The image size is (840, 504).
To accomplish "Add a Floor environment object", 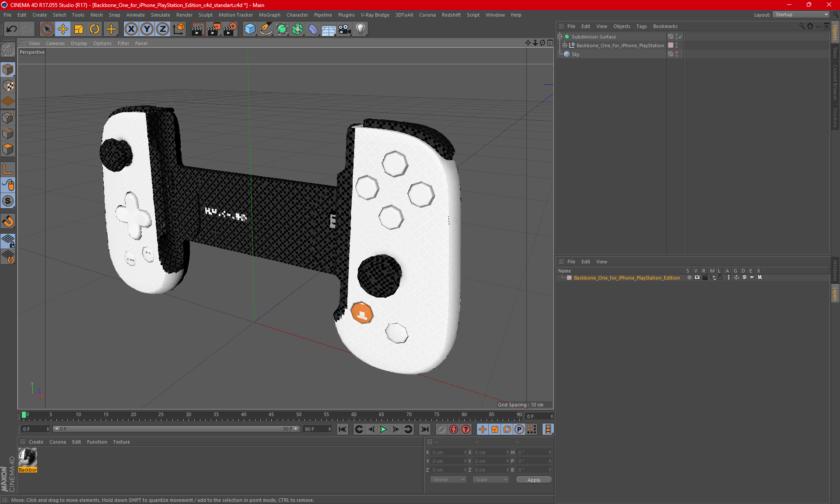I will point(329,29).
